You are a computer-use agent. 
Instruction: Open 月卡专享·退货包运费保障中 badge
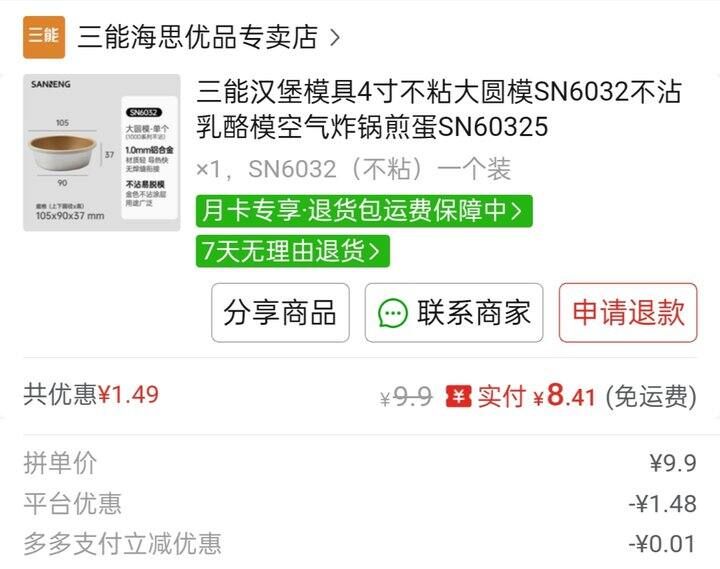coord(364,211)
